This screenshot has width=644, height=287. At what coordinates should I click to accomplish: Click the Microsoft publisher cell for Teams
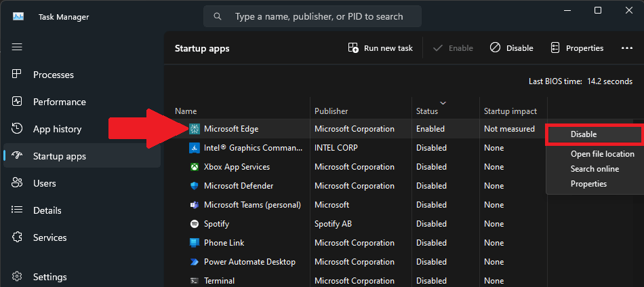[332, 205]
